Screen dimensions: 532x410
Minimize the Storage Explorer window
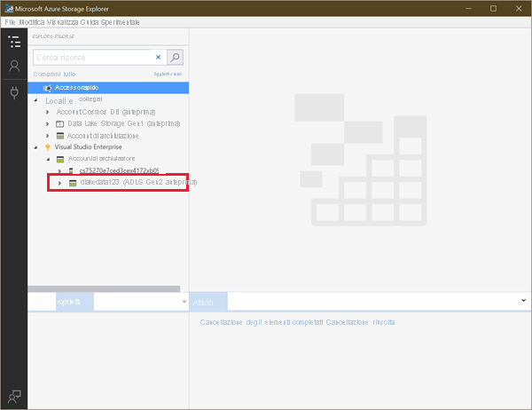tap(469, 9)
